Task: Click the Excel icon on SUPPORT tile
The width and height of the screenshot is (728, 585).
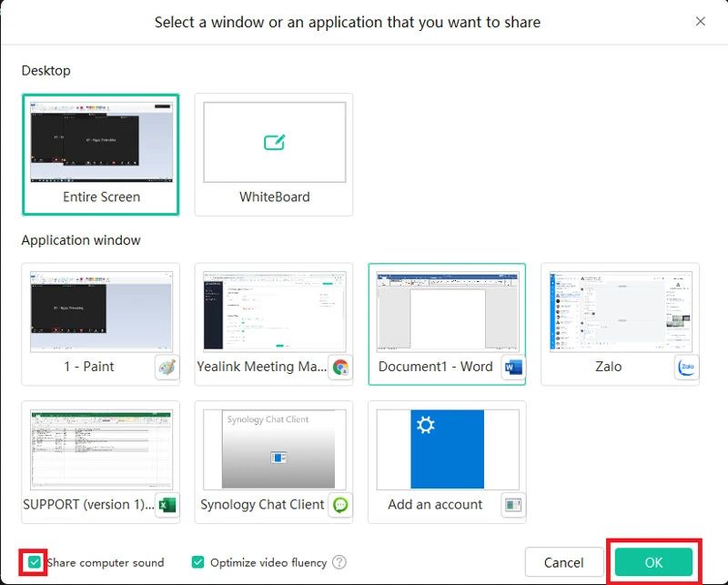Action: tap(167, 505)
